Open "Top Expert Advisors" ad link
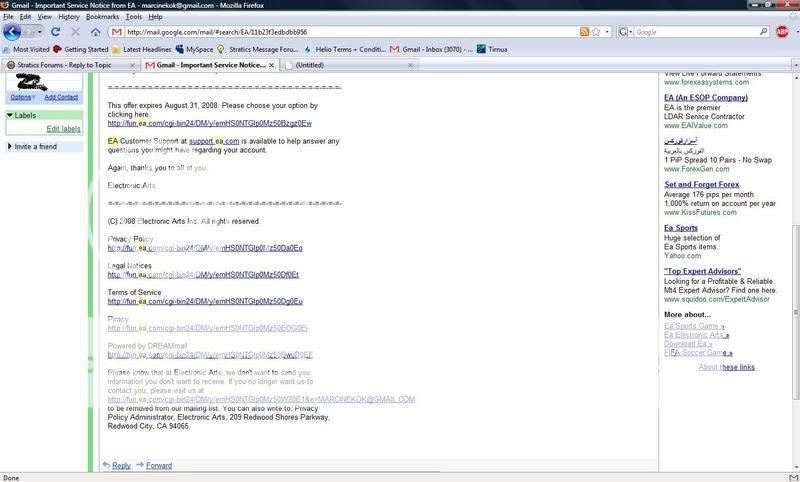The width and height of the screenshot is (800, 482). (702, 271)
